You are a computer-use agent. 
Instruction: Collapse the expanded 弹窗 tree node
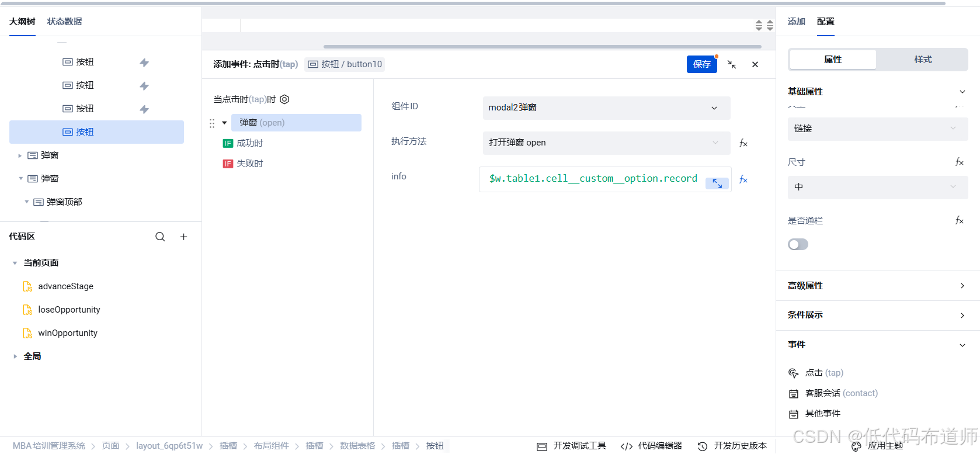[x=20, y=179]
